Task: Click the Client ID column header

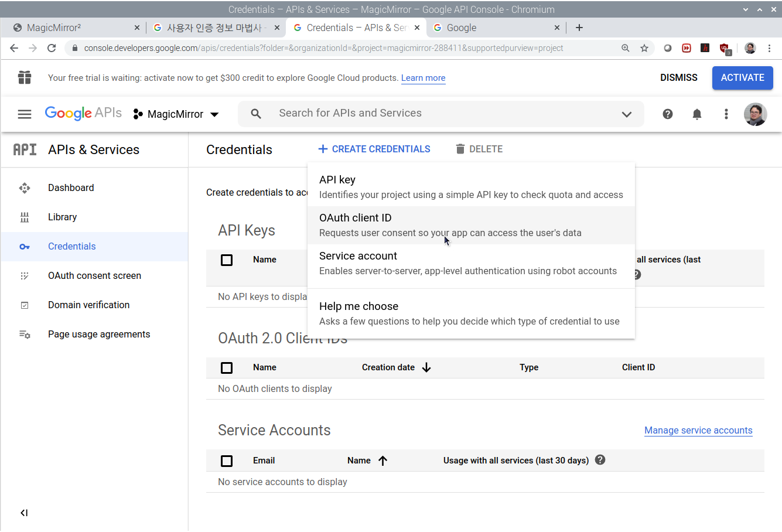Action: pos(638,367)
